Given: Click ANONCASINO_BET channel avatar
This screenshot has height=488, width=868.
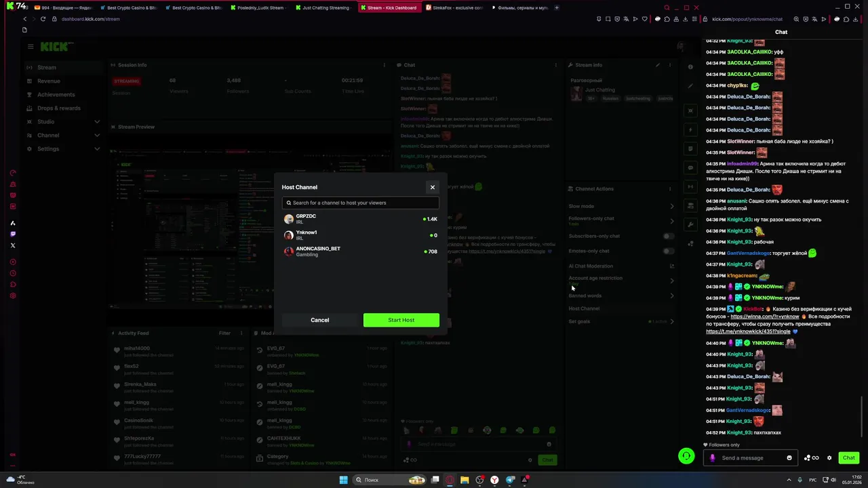Looking at the screenshot, I should (x=289, y=251).
